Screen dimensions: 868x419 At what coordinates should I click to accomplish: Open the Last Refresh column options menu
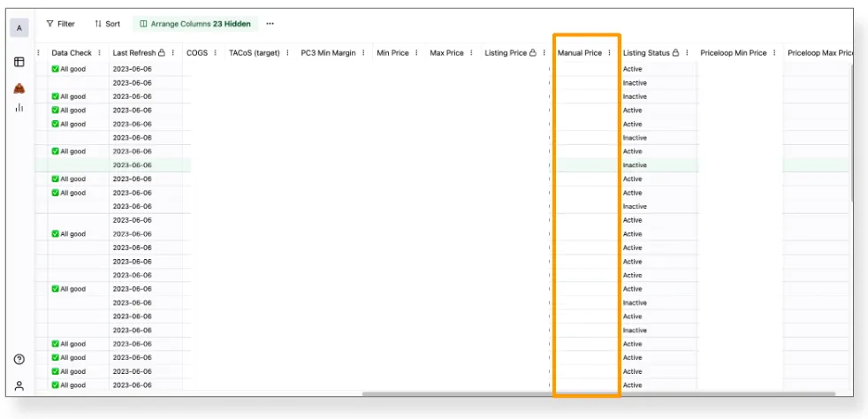point(173,53)
